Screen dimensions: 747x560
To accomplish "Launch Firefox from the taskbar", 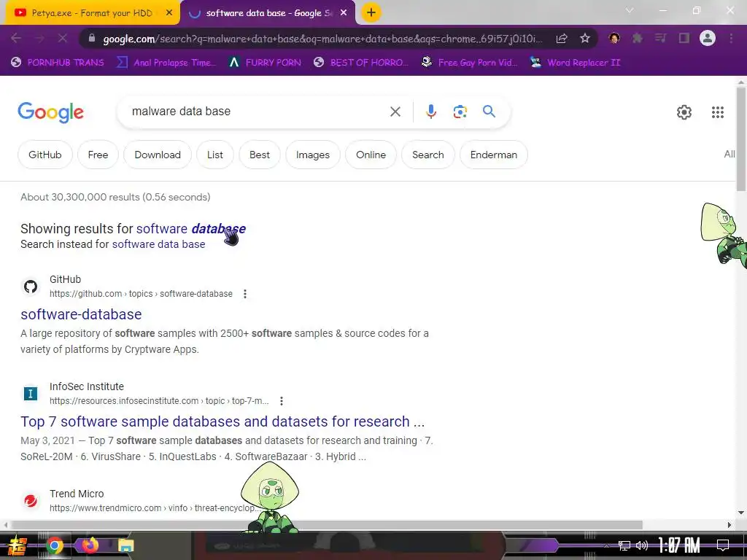I will (90, 545).
